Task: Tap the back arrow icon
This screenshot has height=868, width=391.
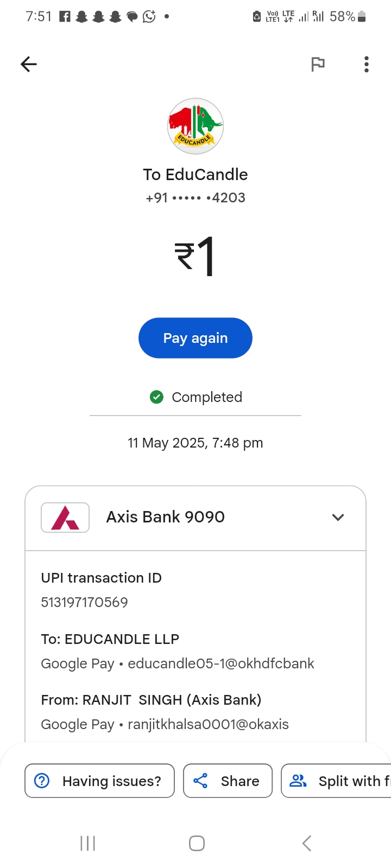Action: pyautogui.click(x=29, y=65)
